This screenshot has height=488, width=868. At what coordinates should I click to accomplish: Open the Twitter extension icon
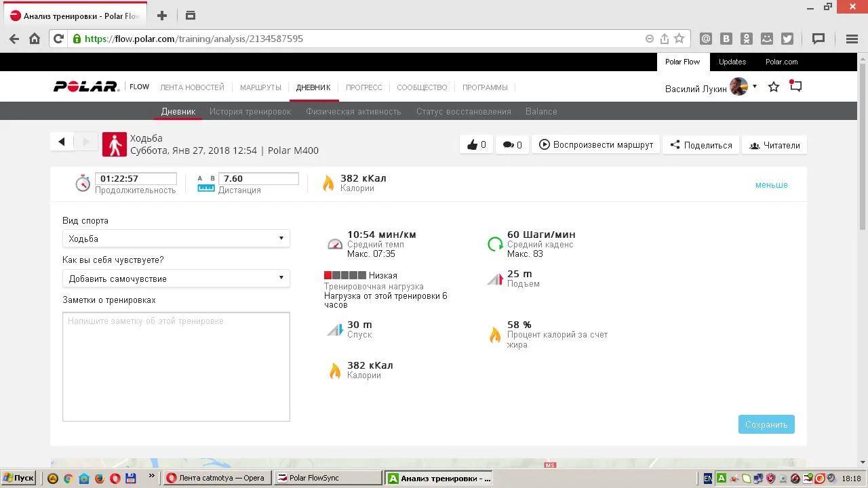click(787, 39)
